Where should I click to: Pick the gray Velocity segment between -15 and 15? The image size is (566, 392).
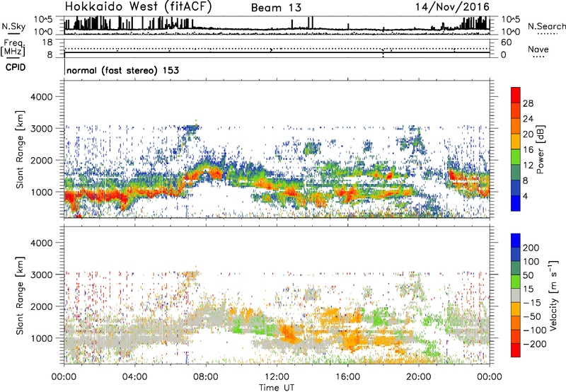pyautogui.click(x=516, y=295)
